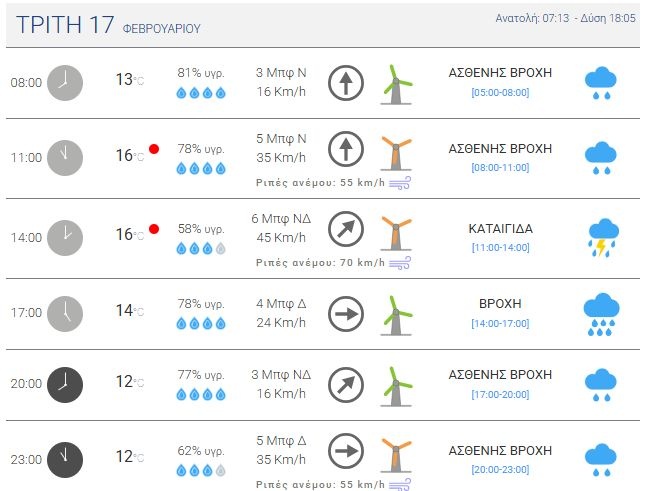645x491 pixels.
Task: Click the humidity droplets at 14:00
Action: tap(201, 248)
